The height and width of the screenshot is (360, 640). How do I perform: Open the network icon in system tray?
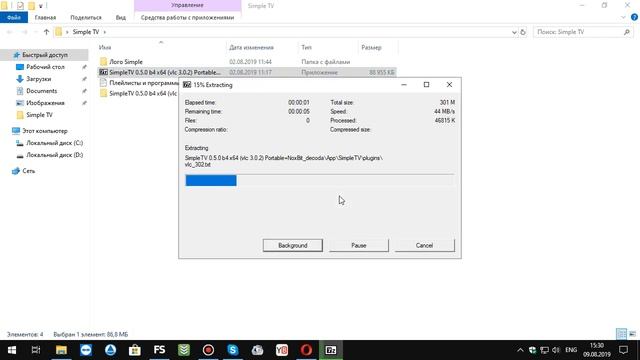tap(544, 350)
